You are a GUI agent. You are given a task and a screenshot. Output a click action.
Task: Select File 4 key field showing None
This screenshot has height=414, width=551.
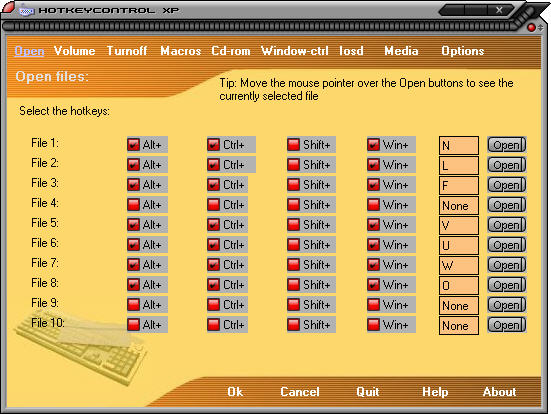(x=459, y=206)
